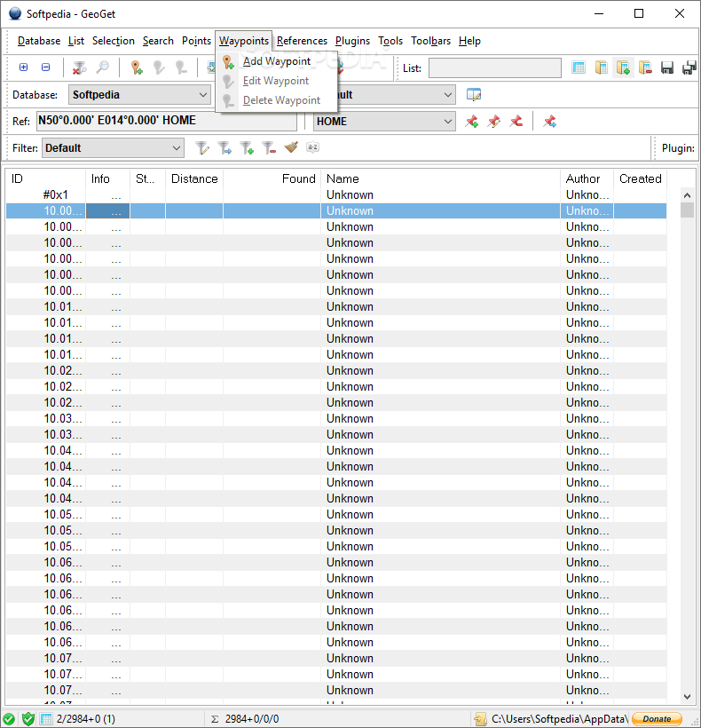Click the Ref coordinates field showing N50°0.000'
Screen dimensions: 701x728
pyautogui.click(x=167, y=121)
